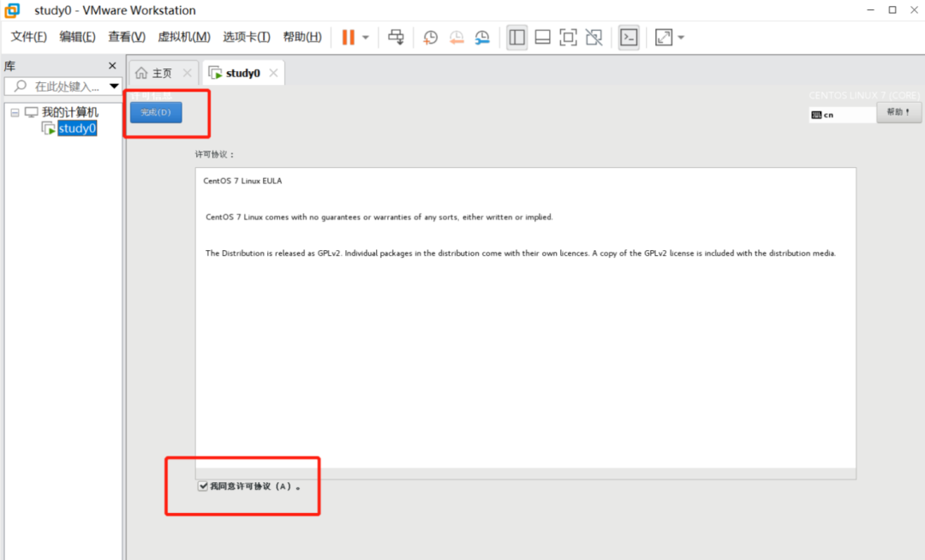Open the library search dropdown arrow
Image resolution: width=925 pixels, height=560 pixels.
pos(114,86)
